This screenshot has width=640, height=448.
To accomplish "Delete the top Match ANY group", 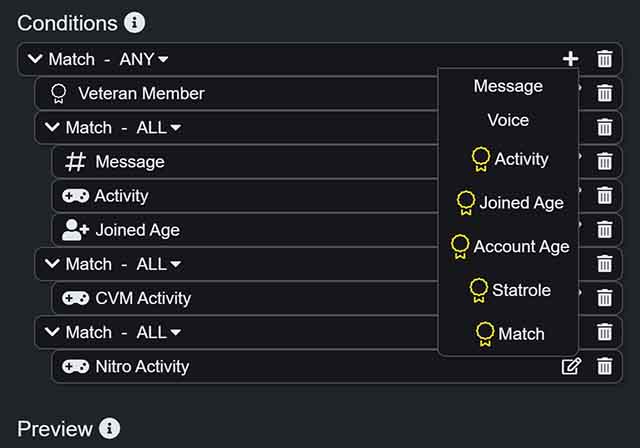I will point(604,59).
